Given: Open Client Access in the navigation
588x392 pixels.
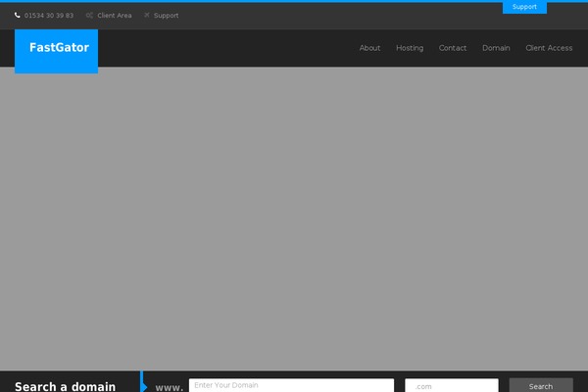Looking at the screenshot, I should coord(549,48).
